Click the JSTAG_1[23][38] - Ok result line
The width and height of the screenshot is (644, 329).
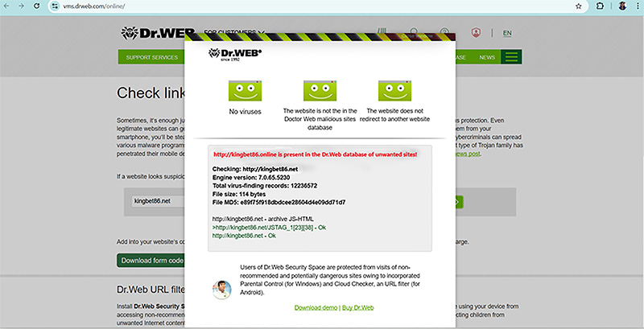269,228
